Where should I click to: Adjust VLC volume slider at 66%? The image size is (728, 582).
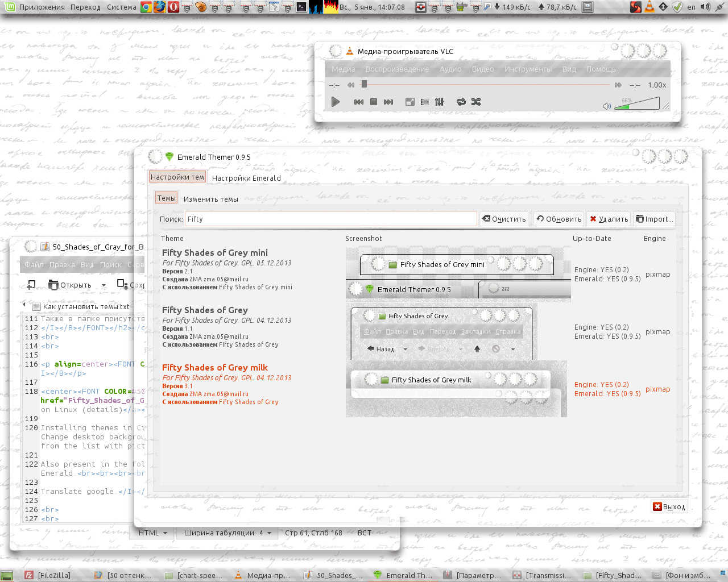tap(637, 103)
